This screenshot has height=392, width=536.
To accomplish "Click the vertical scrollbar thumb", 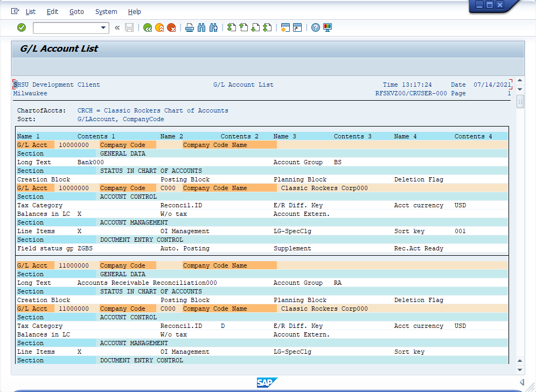I will (x=520, y=102).
